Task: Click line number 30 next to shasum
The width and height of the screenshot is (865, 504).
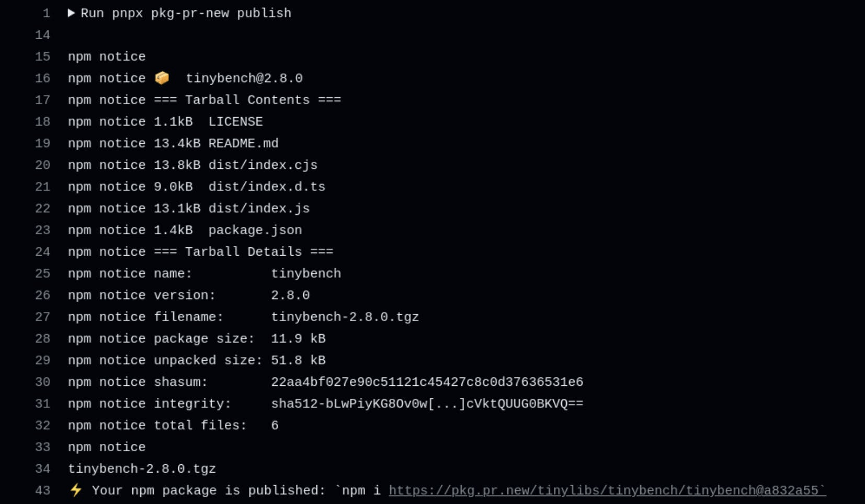Action: tap(42, 382)
